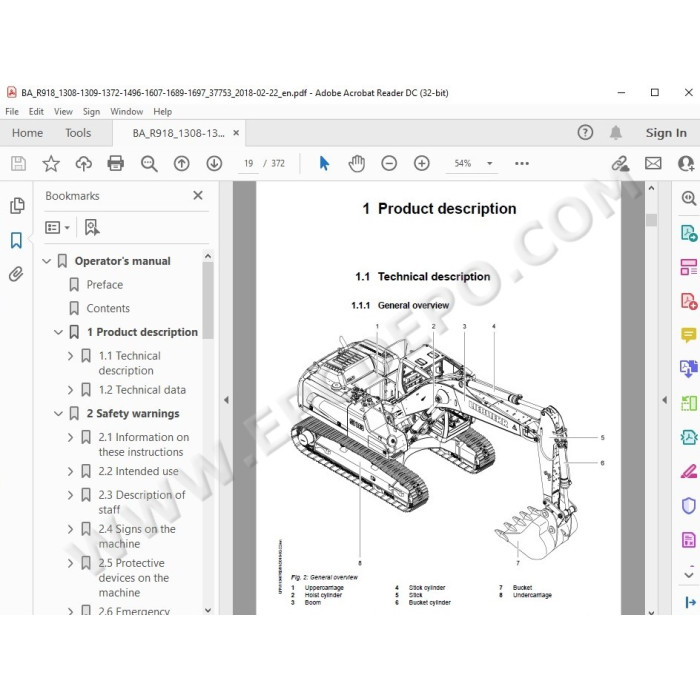Open the zoom level dropdown arrow
700x700 pixels.
[489, 163]
